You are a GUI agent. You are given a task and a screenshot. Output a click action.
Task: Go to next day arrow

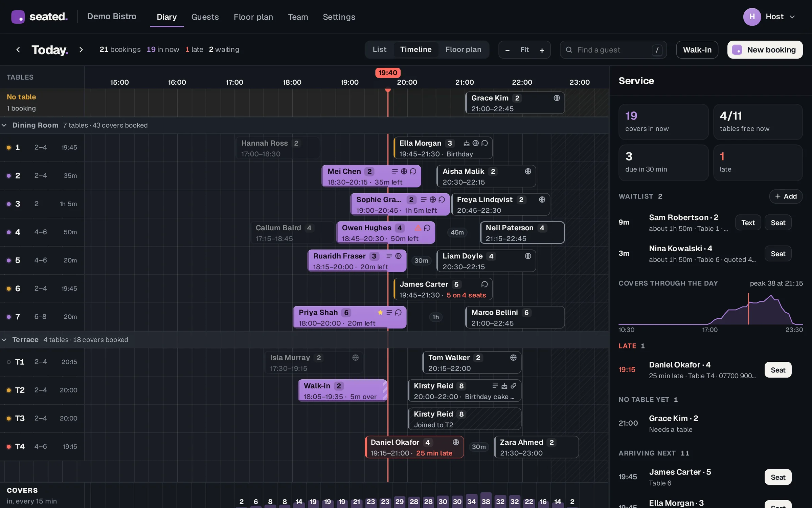coord(81,50)
